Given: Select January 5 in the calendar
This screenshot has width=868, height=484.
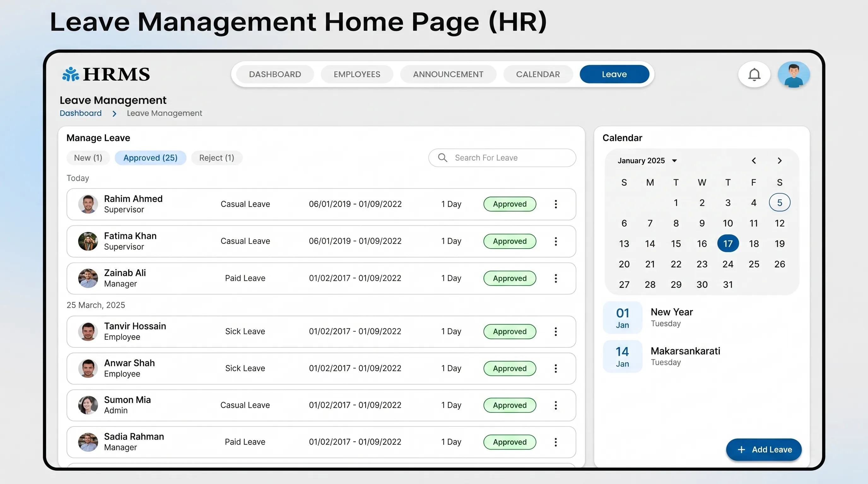Looking at the screenshot, I should pos(779,202).
